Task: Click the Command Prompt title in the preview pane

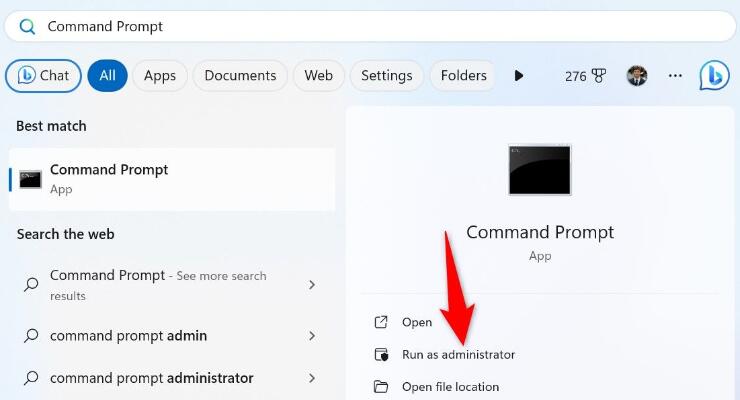Action: coord(540,232)
